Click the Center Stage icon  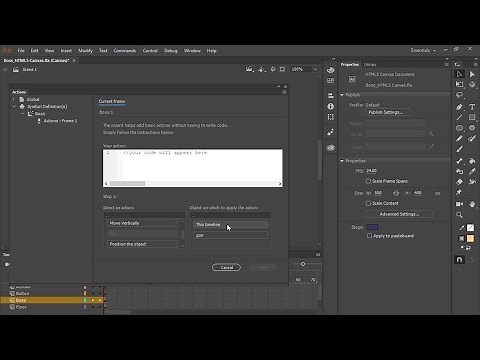coord(273,69)
